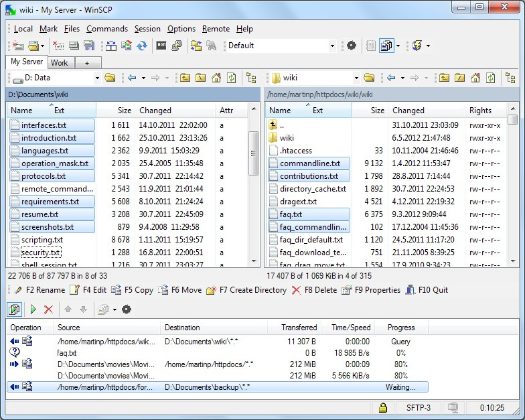Click the Preferences gear icon in main toolbar
525x420 pixels.
[x=351, y=46]
